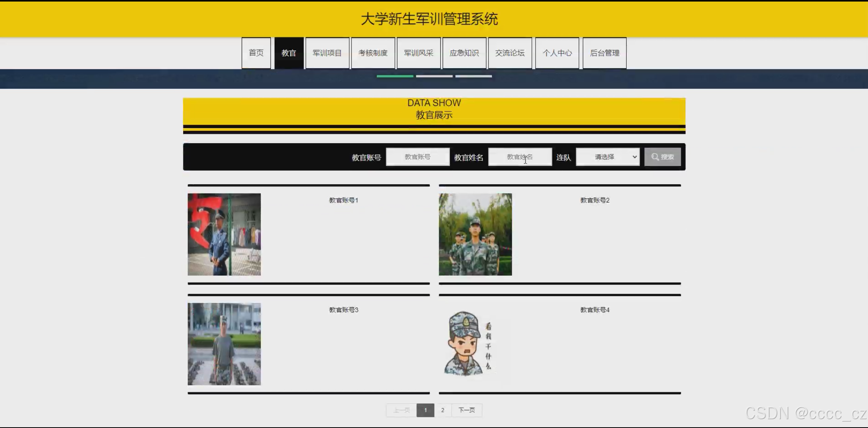
Task: Go to page 2 in pagination
Action: tap(443, 410)
